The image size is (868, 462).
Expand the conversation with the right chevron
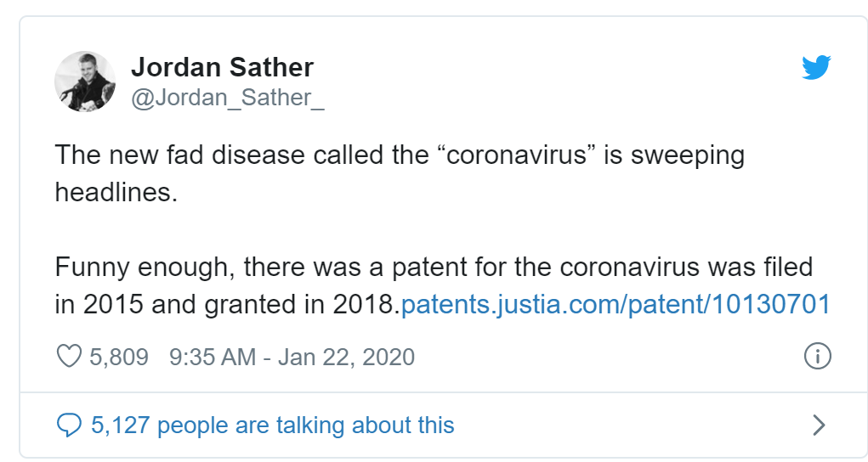819,425
